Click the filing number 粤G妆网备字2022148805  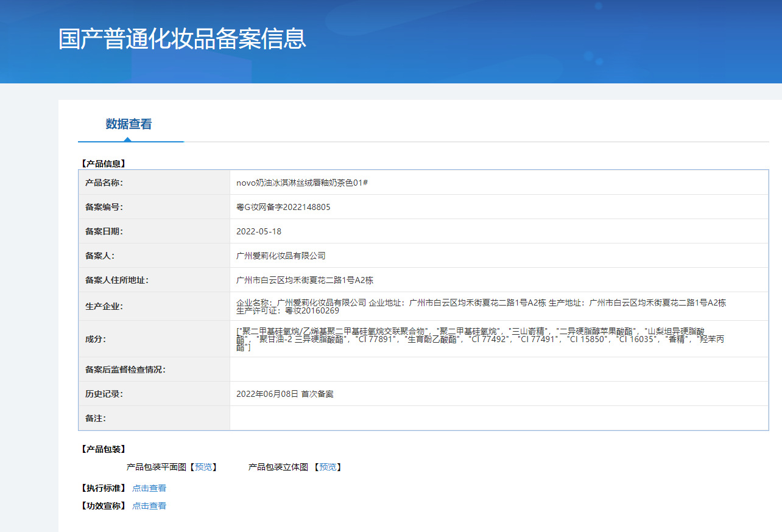click(x=283, y=207)
